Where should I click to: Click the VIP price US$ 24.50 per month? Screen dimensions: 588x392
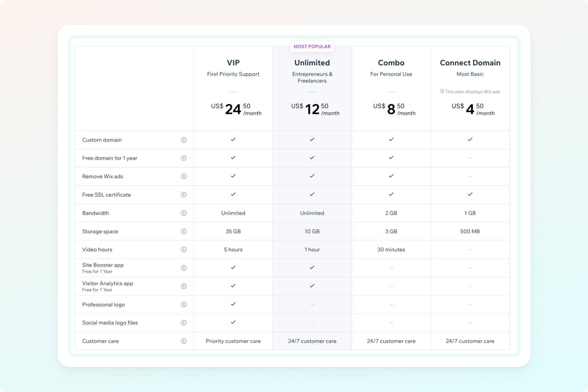point(236,109)
